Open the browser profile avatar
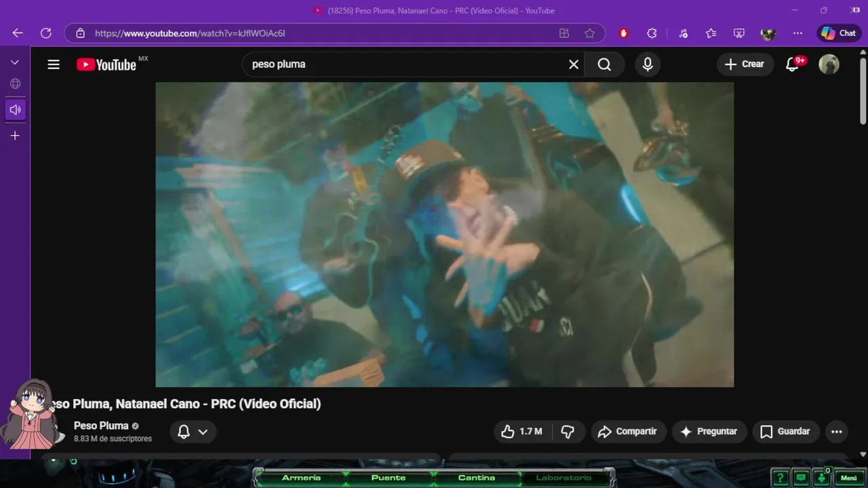This screenshot has height=488, width=868. 768,33
